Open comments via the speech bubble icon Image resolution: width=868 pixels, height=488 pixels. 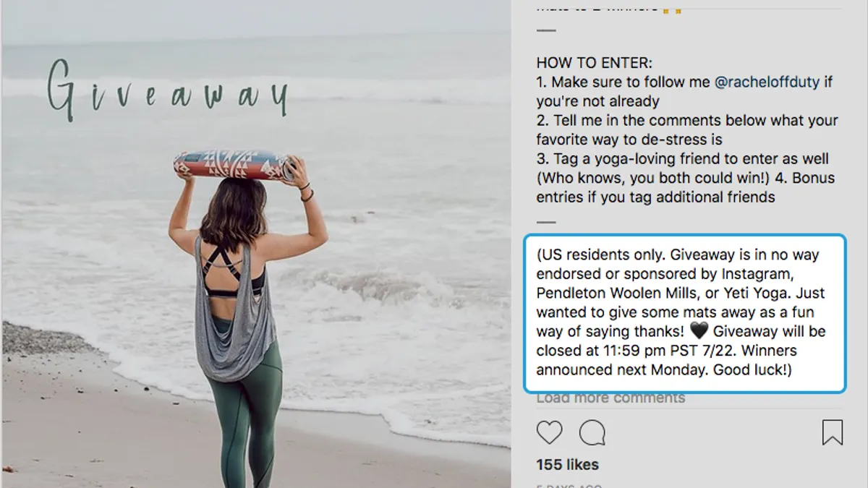(x=592, y=432)
